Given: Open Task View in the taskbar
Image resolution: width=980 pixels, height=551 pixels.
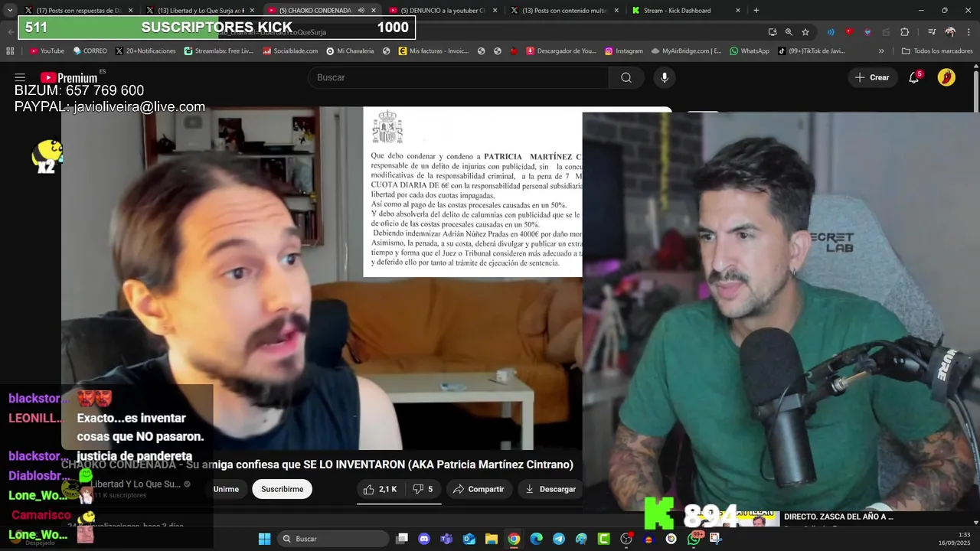Looking at the screenshot, I should (402, 539).
